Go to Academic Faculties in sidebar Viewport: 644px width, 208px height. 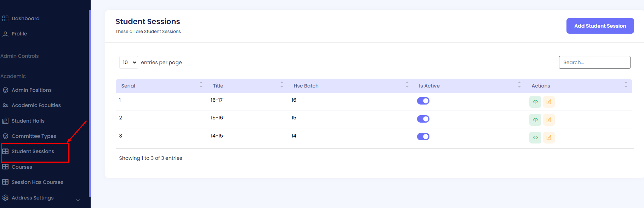(x=36, y=105)
